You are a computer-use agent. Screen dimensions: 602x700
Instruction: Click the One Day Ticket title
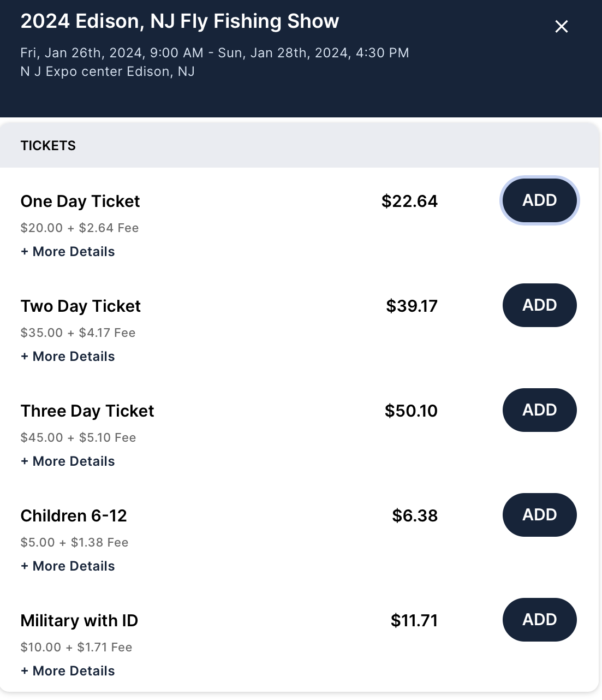tap(80, 201)
